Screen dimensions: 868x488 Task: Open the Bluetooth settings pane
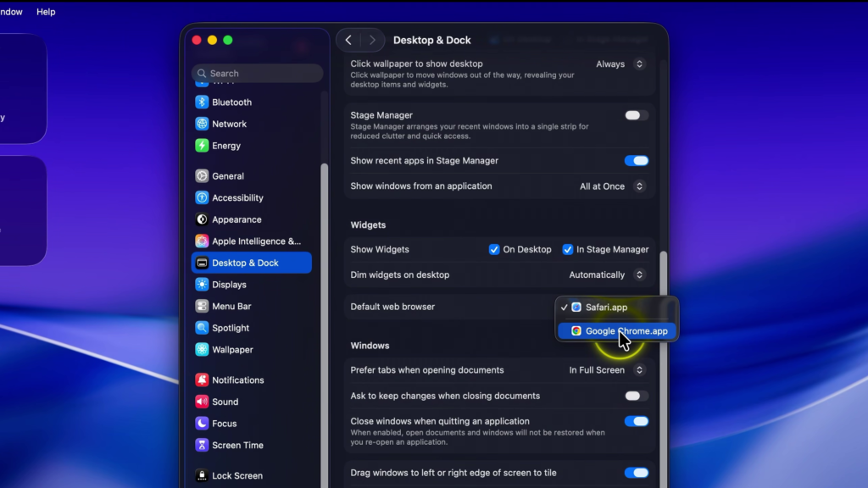(251, 103)
